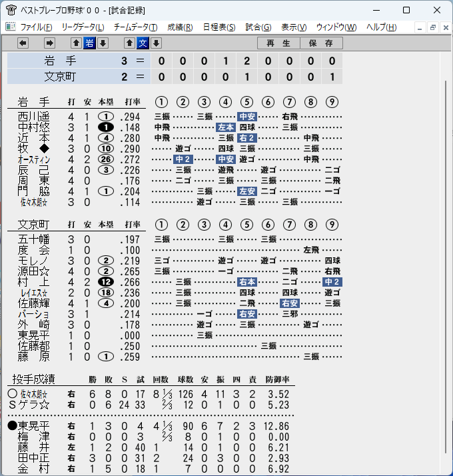Click up arrow left of 岩 icon
This screenshot has height=476, width=453.
click(76, 43)
